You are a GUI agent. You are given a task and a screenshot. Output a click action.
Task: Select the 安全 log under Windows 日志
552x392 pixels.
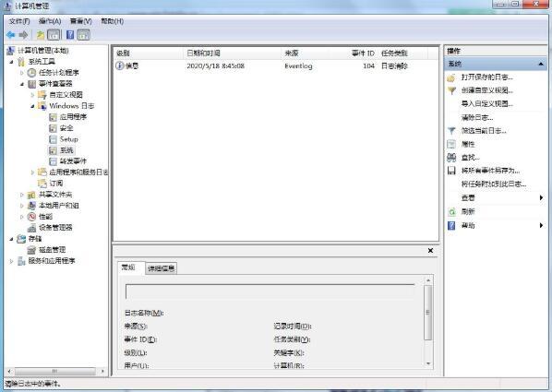coord(66,128)
